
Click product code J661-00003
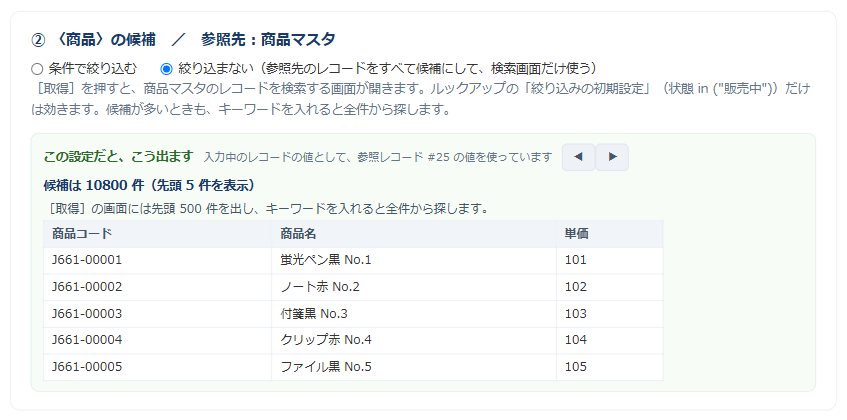tap(87, 314)
